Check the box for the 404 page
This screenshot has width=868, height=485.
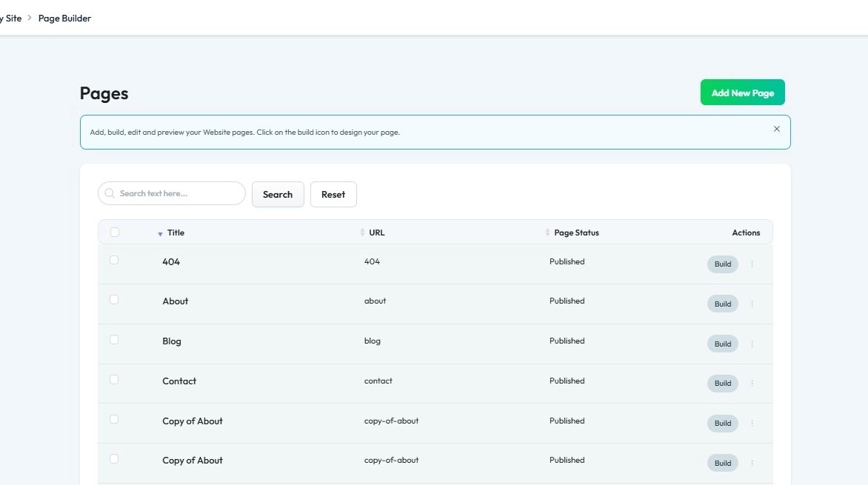114,260
